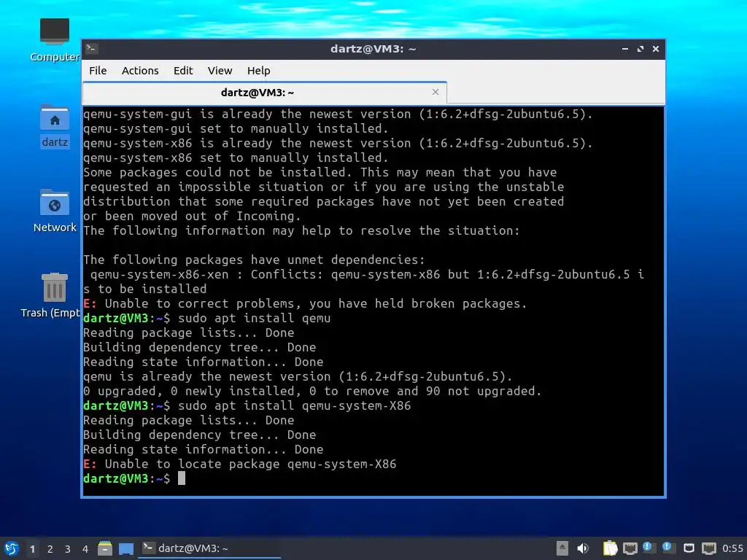The height and width of the screenshot is (560, 747).
Task: Click 'qemu is already the newest version' line
Action: click(x=298, y=376)
